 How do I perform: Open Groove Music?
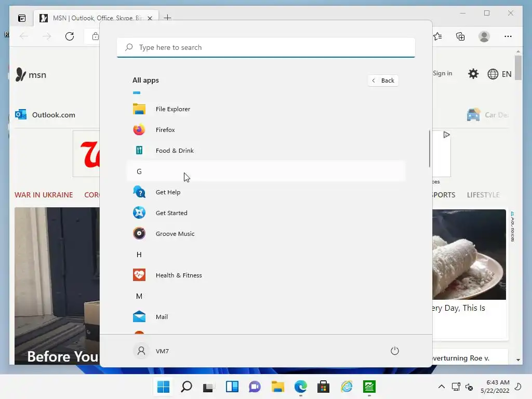click(x=266, y=233)
